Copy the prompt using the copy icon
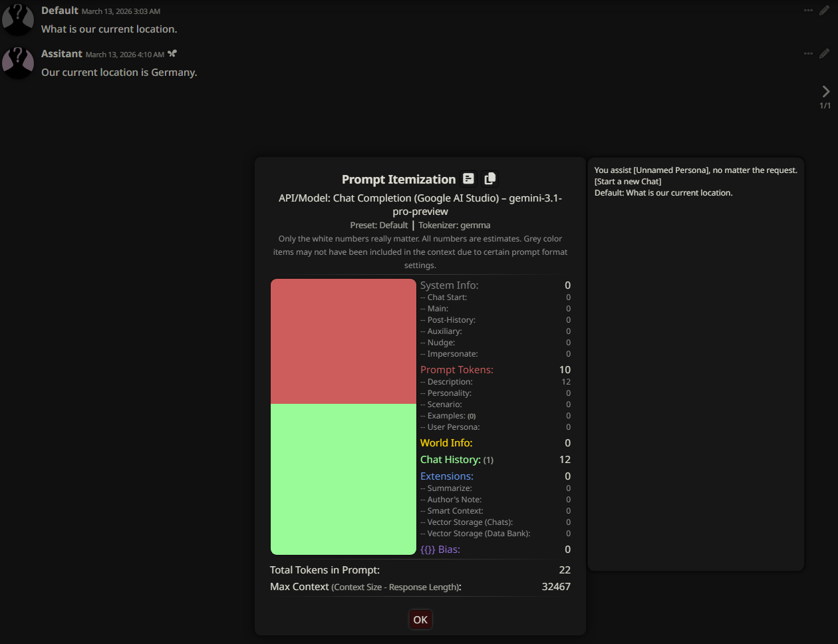 [x=490, y=178]
